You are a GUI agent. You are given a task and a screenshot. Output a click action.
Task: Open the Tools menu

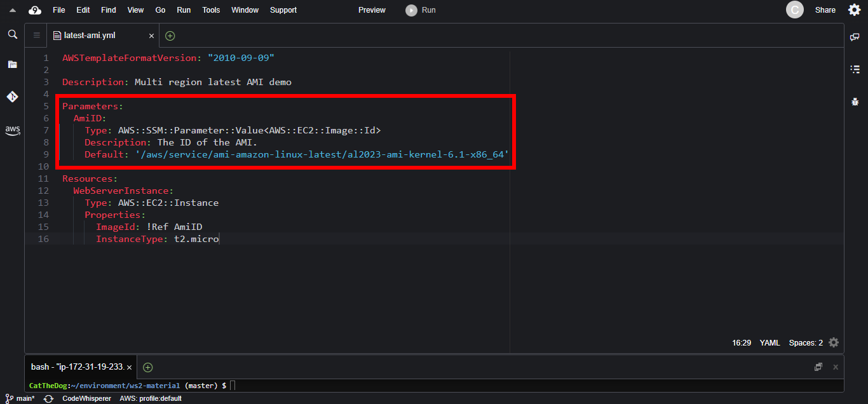pyautogui.click(x=211, y=10)
